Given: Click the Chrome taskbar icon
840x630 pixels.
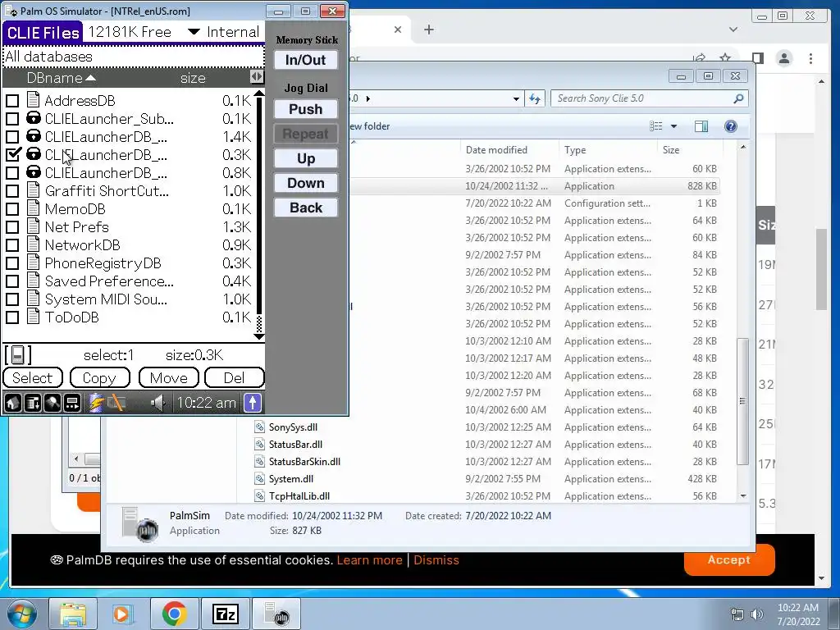Looking at the screenshot, I should point(174,614).
